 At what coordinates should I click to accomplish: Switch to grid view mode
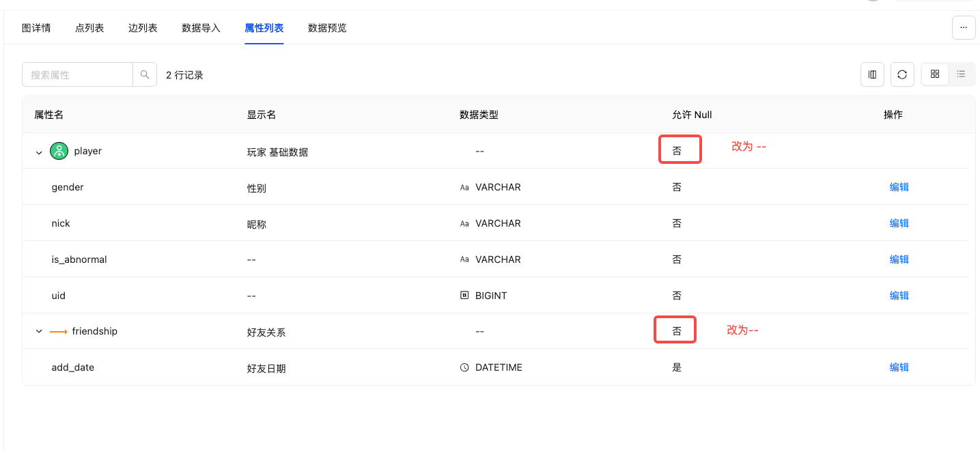click(x=935, y=74)
